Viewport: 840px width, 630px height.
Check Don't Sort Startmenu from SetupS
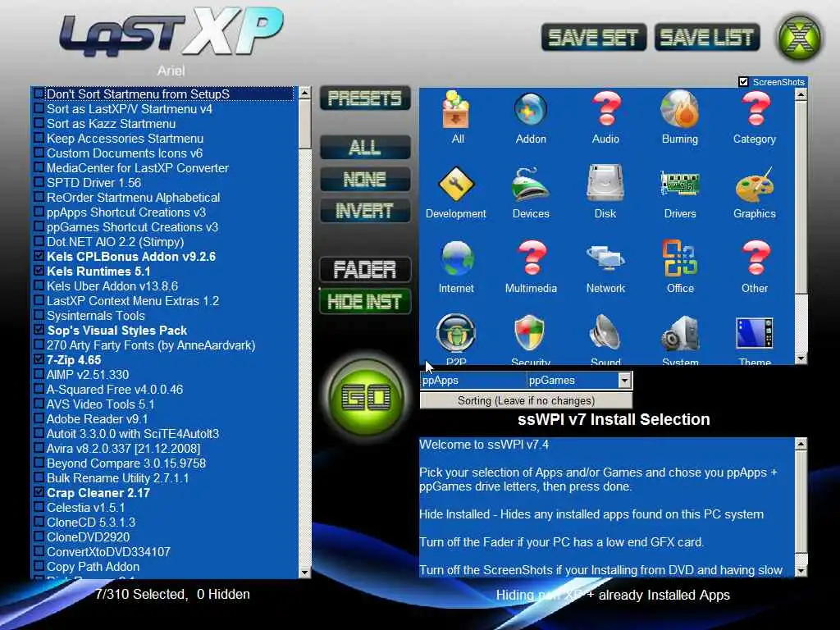[x=39, y=94]
